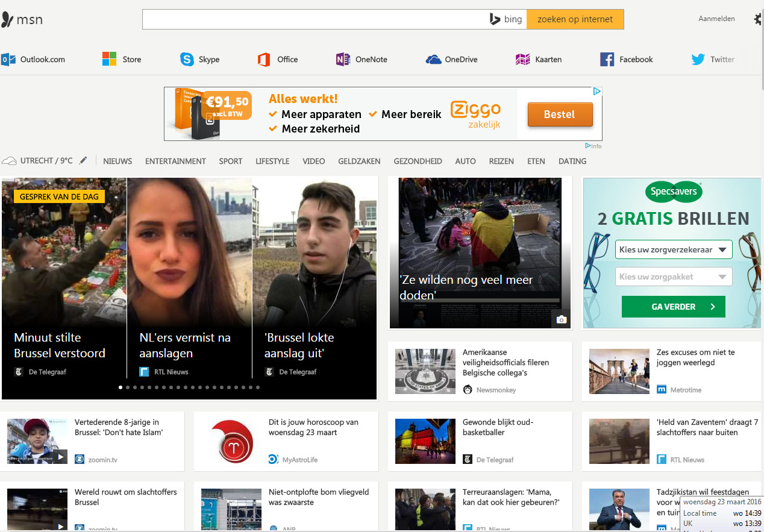Expand 'Kies uw zorgverzekeraar' dropdown

point(673,249)
